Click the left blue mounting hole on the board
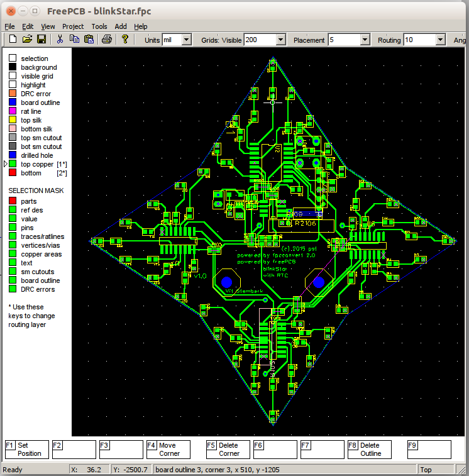Viewport: 469px width, 476px height. pos(226,282)
